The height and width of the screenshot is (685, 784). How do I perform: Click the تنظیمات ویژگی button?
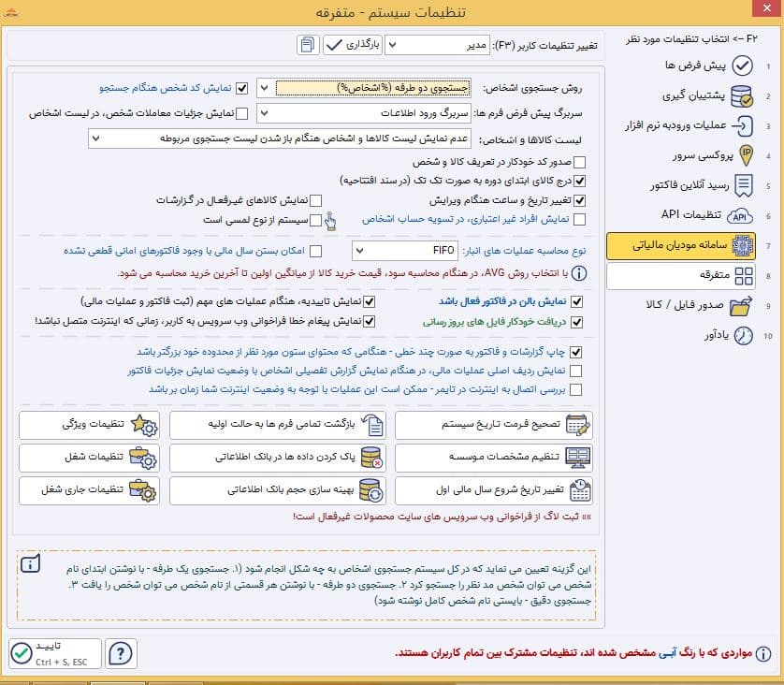[90, 425]
